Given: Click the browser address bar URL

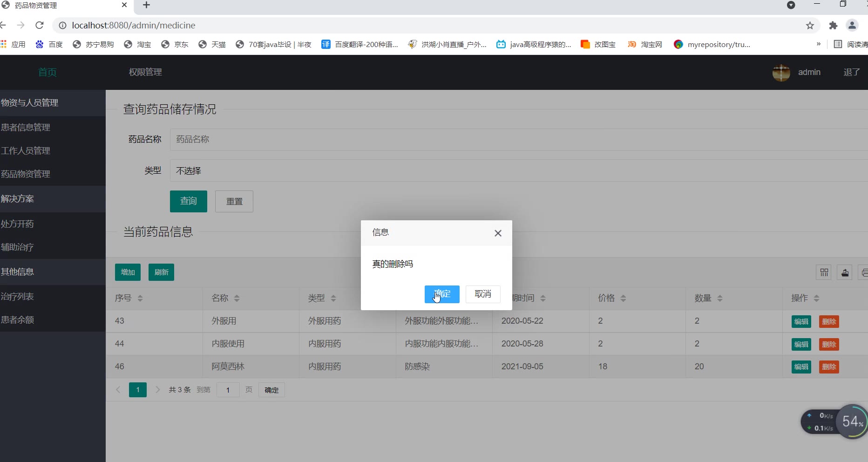Looking at the screenshot, I should pyautogui.click(x=134, y=26).
